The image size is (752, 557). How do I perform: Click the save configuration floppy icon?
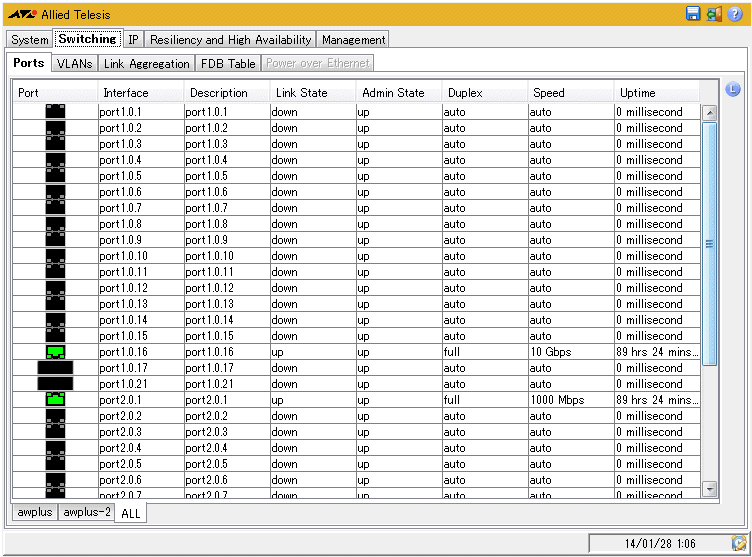click(x=693, y=14)
